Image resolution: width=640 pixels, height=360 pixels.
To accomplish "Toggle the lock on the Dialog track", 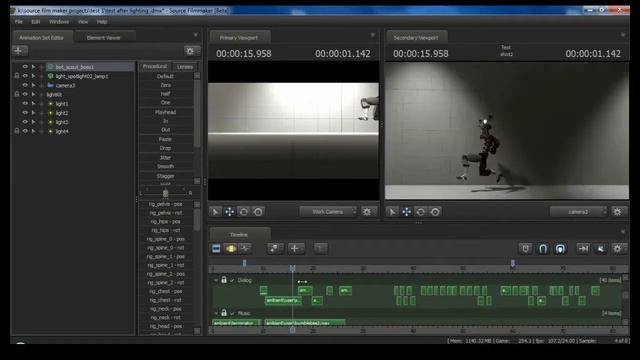I will [224, 280].
